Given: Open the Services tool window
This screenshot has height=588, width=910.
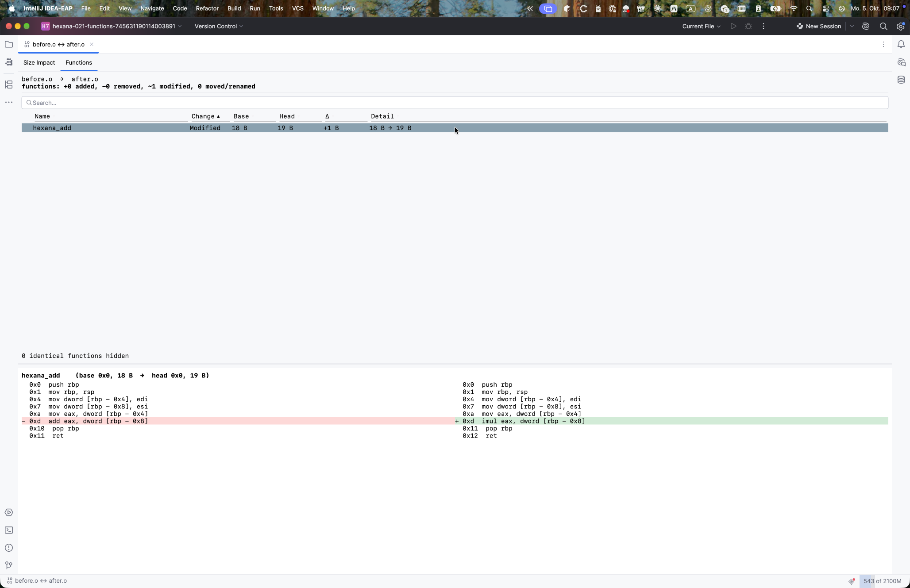Looking at the screenshot, I should 9,512.
